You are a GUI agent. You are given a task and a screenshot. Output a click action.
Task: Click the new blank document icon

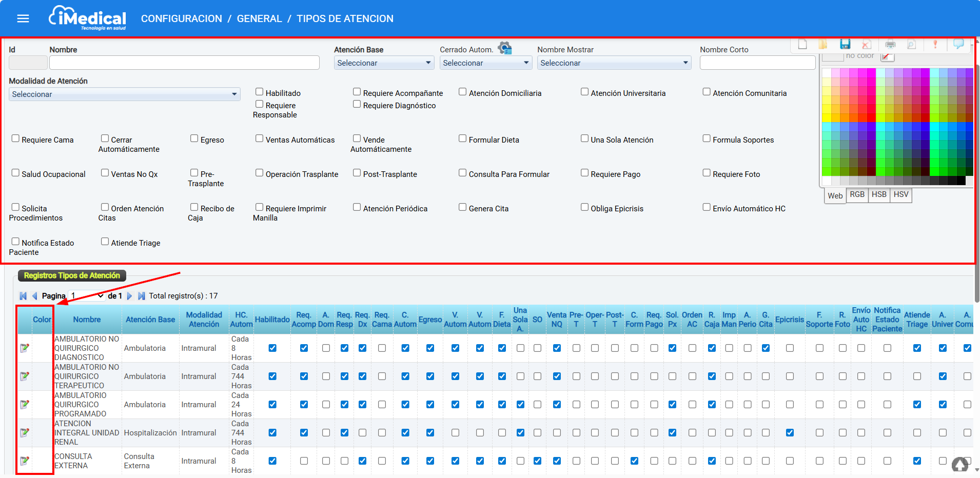[x=802, y=45]
